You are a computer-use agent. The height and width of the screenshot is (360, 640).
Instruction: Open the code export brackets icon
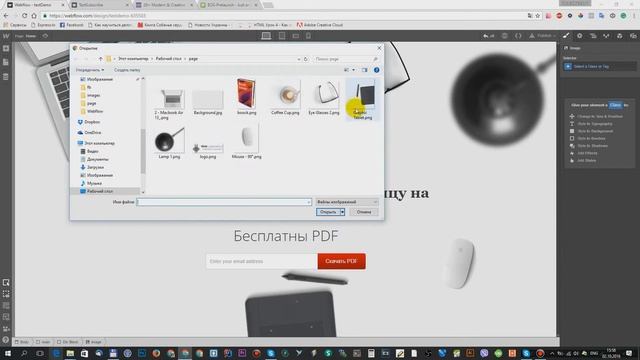tap(518, 36)
